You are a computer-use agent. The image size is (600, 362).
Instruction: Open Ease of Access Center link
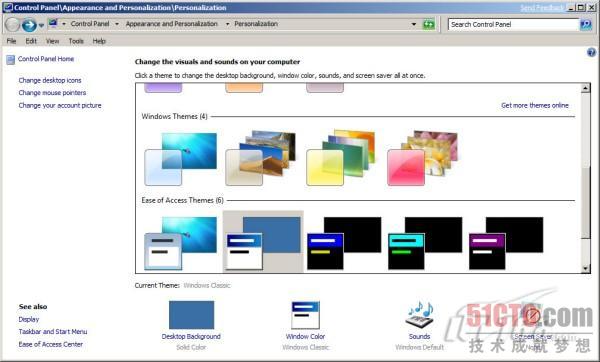(x=51, y=344)
